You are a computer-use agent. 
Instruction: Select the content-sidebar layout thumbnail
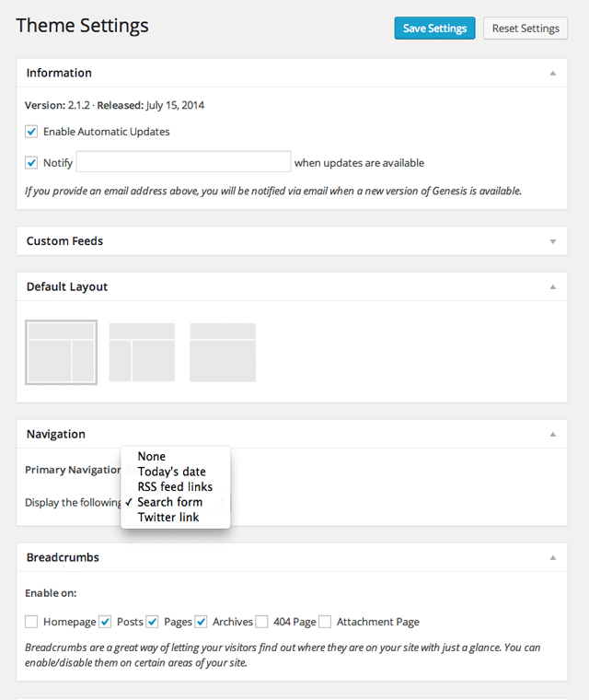coord(61,353)
